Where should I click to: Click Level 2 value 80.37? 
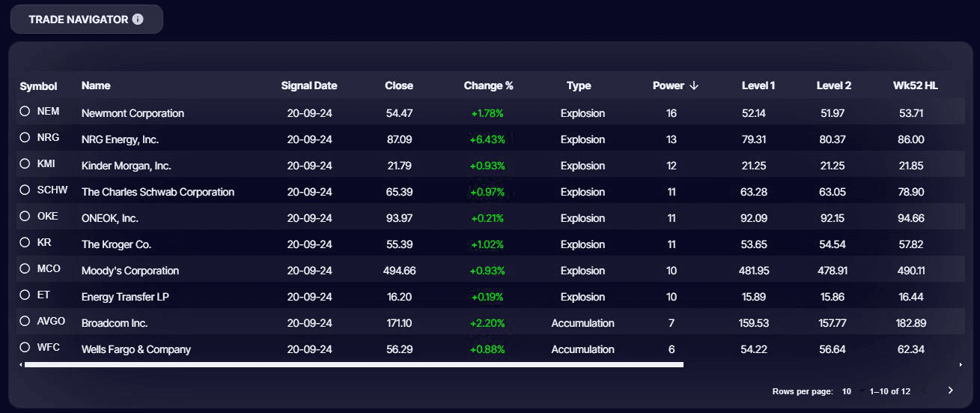(833, 139)
